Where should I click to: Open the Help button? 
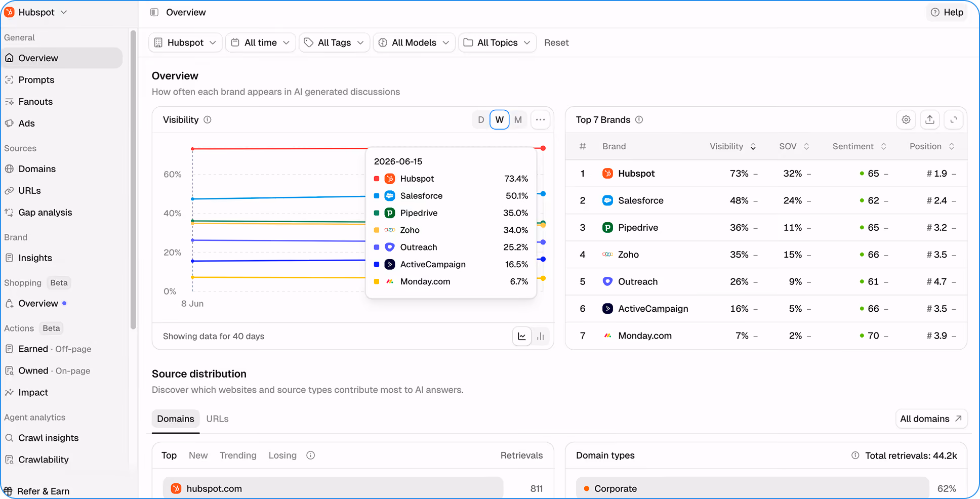(x=947, y=12)
